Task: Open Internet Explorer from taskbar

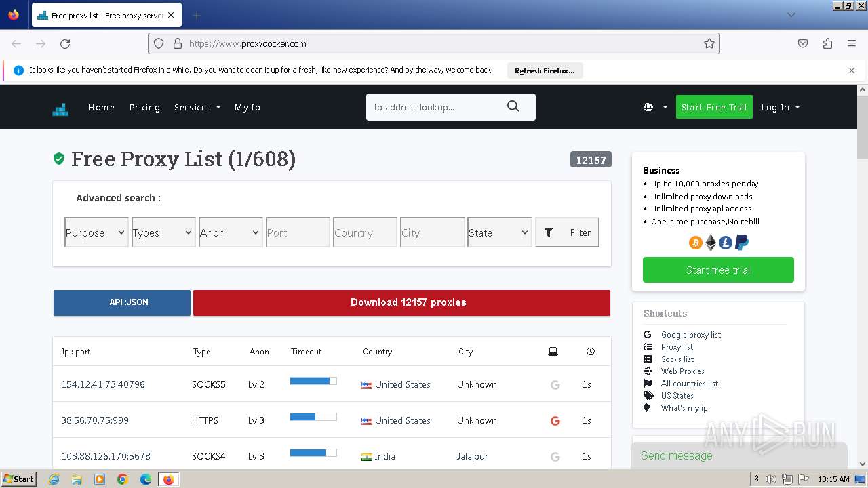Action: (x=54, y=479)
